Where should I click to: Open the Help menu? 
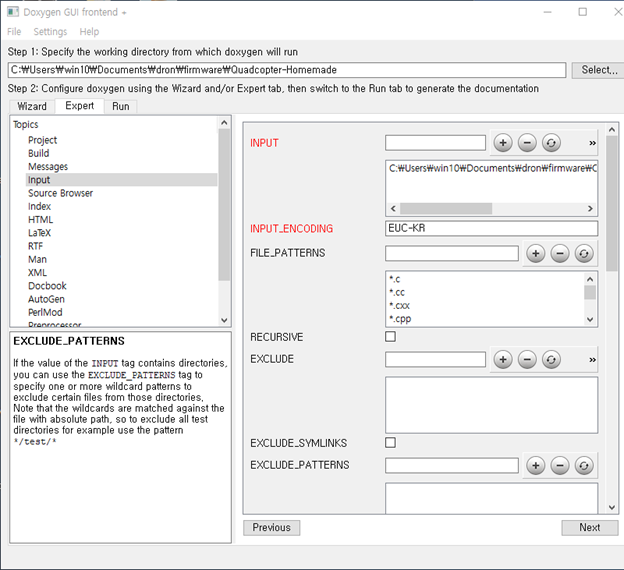tap(89, 31)
